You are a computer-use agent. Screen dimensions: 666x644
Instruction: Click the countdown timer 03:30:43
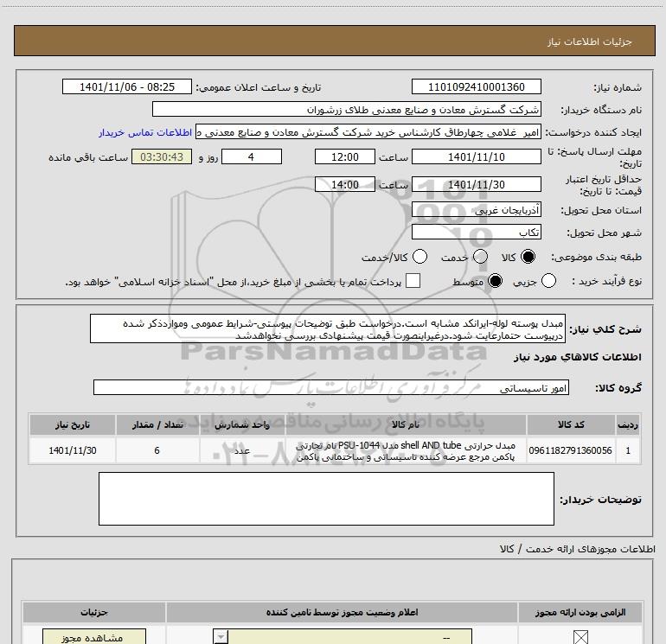pos(162,157)
